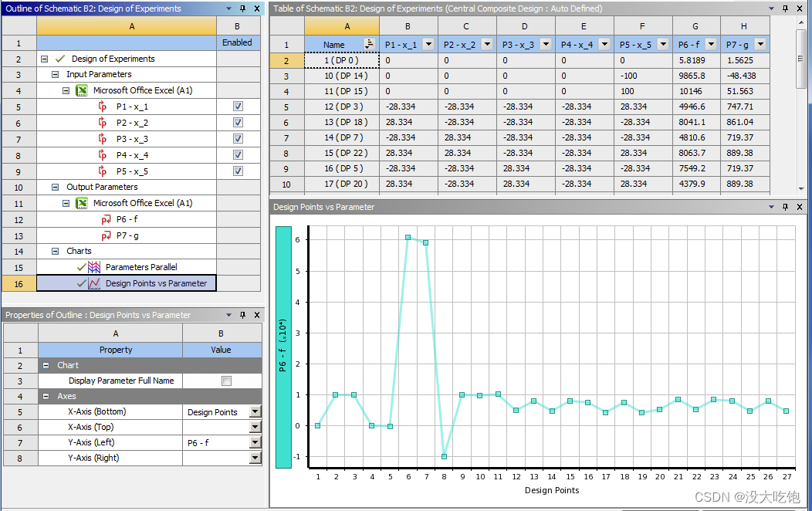Click the Design Points vs Parameter chart icon
This screenshot has width=812, height=511.
tap(95, 283)
